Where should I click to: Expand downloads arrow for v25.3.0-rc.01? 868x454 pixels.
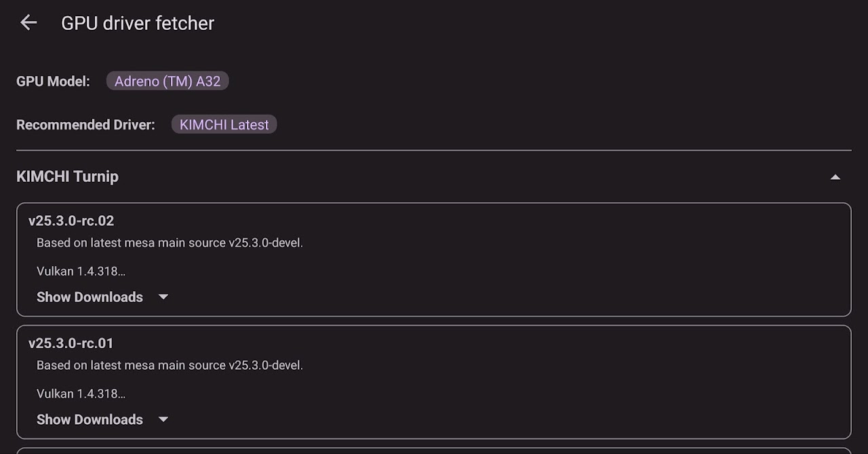pos(163,419)
